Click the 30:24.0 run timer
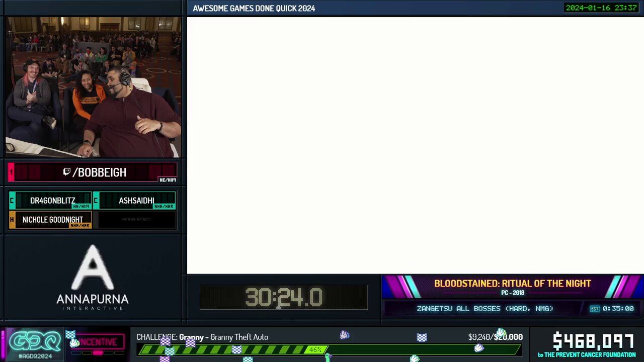644x362 pixels. coord(284,298)
